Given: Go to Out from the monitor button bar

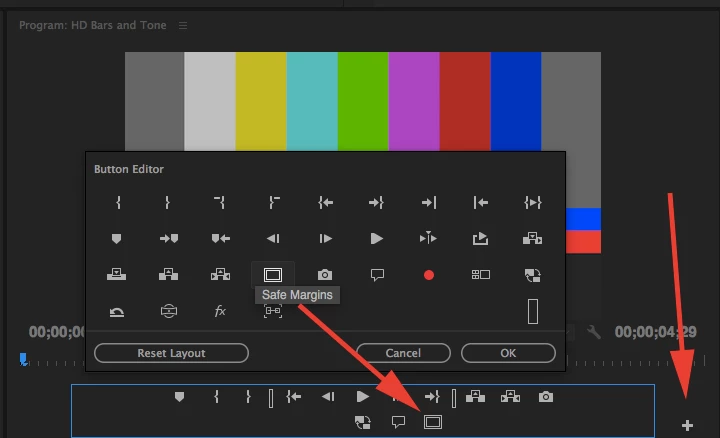Looking at the screenshot, I should 432,397.
